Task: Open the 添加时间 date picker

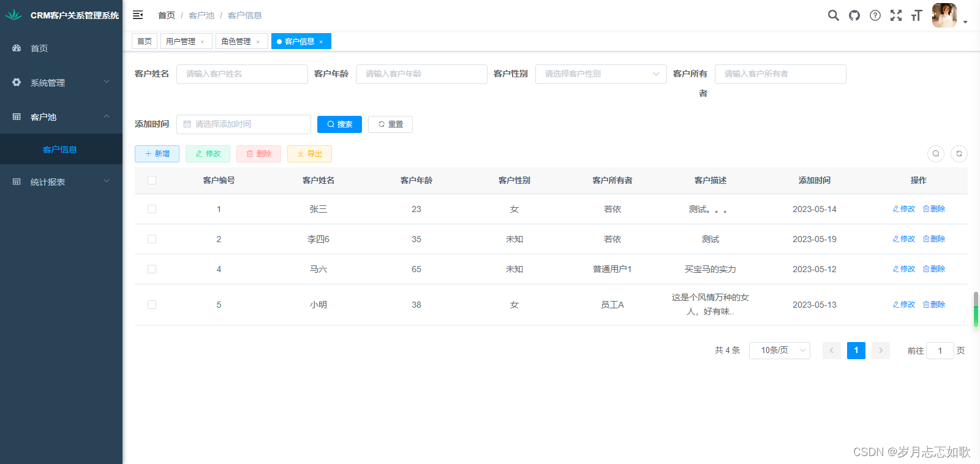Action: coord(243,124)
